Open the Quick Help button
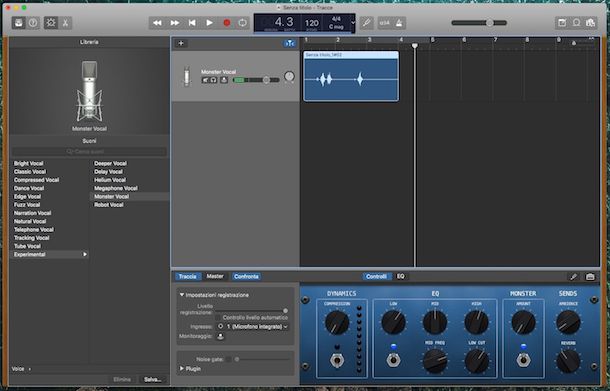The height and width of the screenshot is (391, 610). coord(33,23)
